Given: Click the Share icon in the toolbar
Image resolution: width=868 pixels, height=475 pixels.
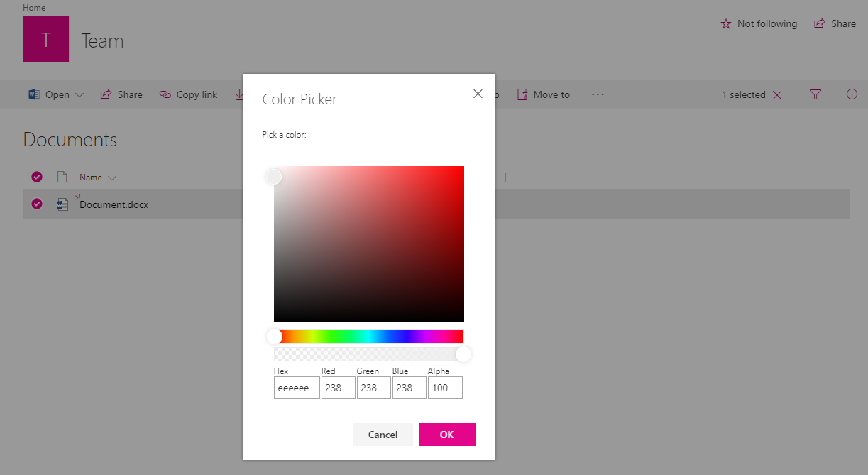Looking at the screenshot, I should tap(108, 94).
